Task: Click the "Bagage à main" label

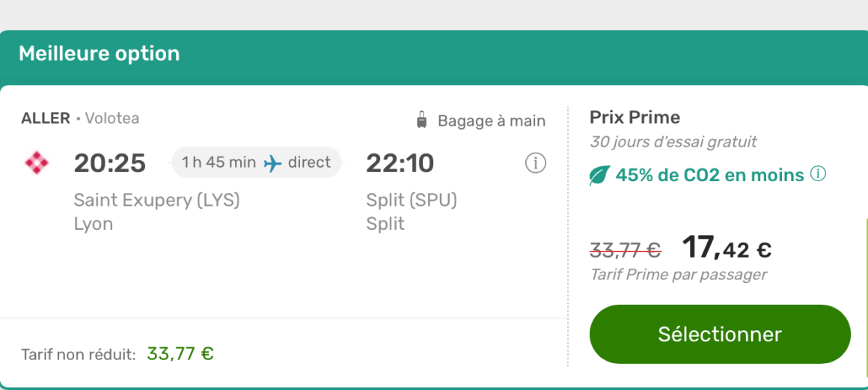Action: pyautogui.click(x=492, y=121)
